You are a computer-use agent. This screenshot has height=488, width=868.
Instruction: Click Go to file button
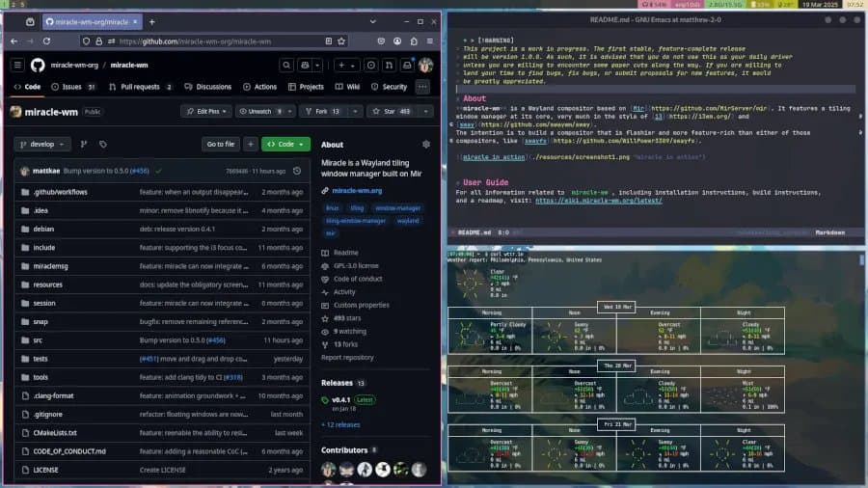pyautogui.click(x=220, y=145)
